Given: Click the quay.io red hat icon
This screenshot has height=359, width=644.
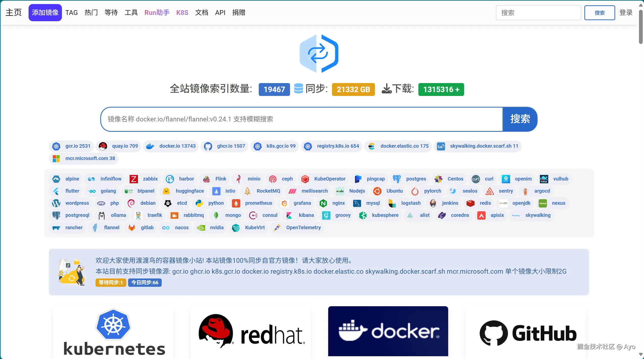Looking at the screenshot, I should coord(103,146).
